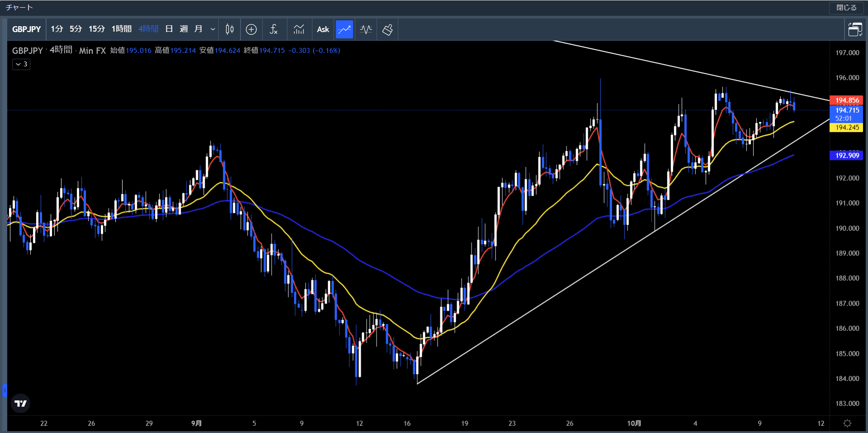The height and width of the screenshot is (433, 868).
Task: Click the TradingView logo icon
Action: click(x=20, y=403)
